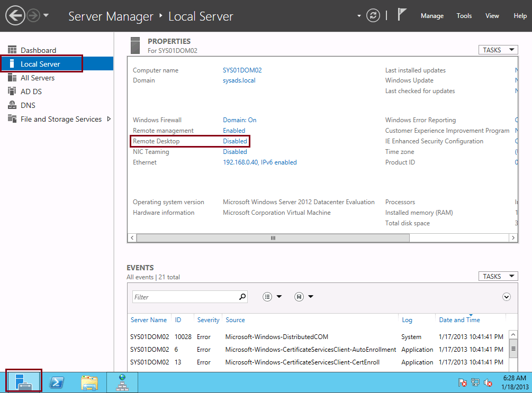532x393 pixels.
Task: Click the muted speaker icon in the tray
Action: click(488, 383)
